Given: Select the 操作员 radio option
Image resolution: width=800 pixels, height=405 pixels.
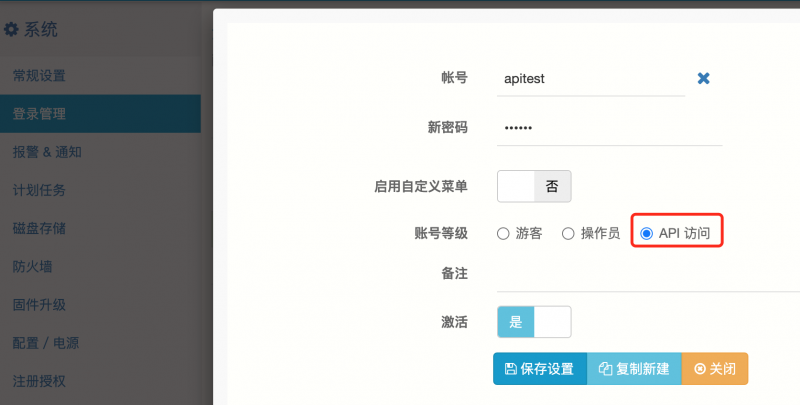Looking at the screenshot, I should pos(568,234).
